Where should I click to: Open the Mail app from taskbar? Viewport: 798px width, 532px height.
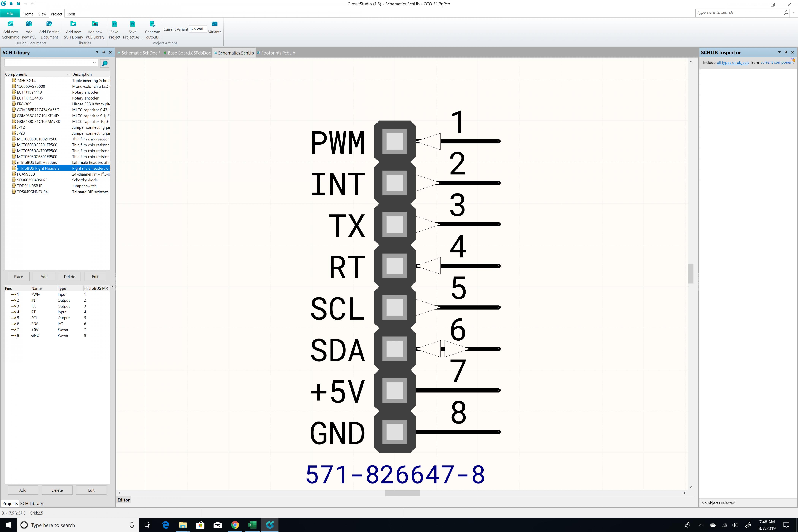pos(218,525)
